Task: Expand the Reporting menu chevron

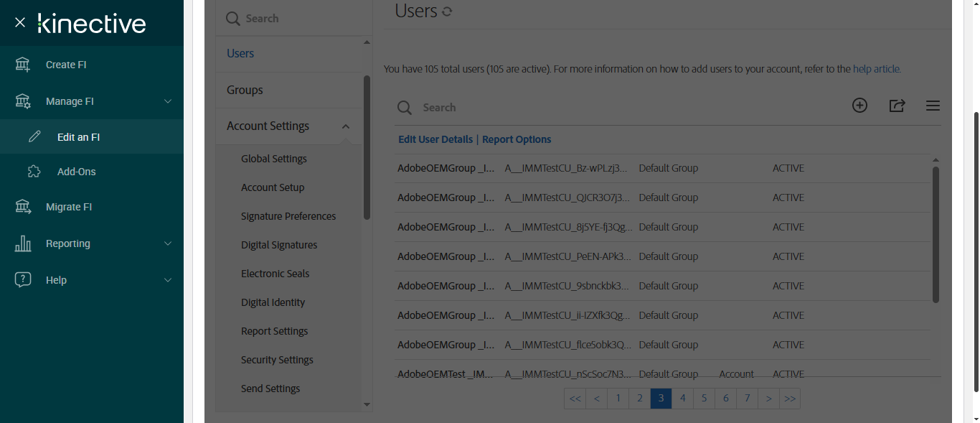Action: [x=168, y=243]
